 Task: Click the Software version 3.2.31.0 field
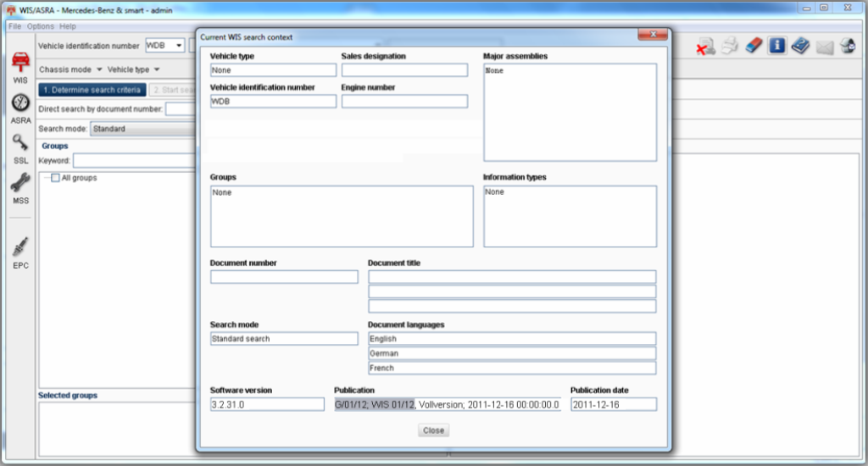coord(267,404)
